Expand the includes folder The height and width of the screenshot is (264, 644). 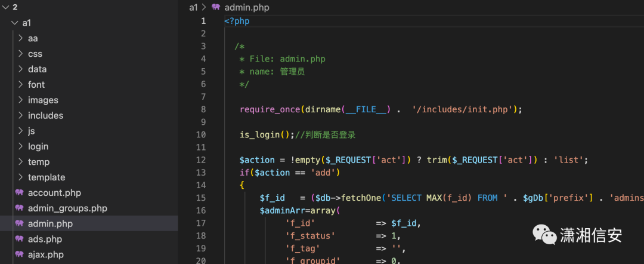[20, 115]
